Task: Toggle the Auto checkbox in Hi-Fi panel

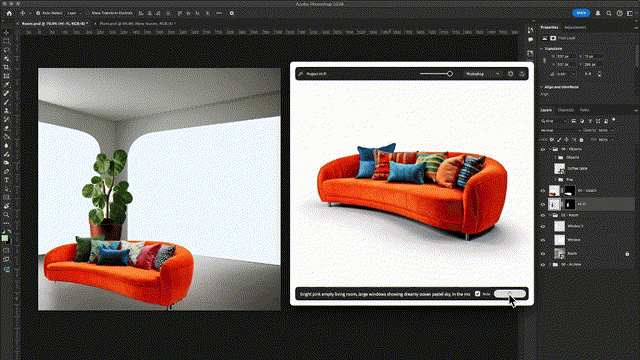Action: click(477, 294)
